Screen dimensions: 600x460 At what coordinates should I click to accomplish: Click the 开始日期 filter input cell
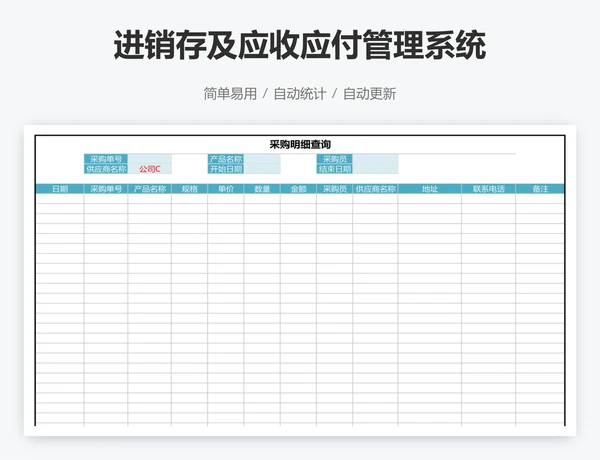262,169
